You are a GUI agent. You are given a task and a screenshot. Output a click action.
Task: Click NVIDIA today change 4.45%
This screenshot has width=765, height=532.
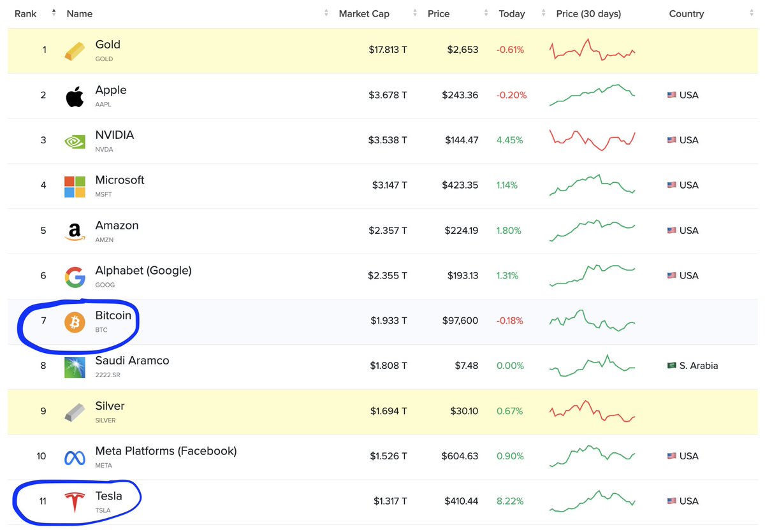coord(510,140)
